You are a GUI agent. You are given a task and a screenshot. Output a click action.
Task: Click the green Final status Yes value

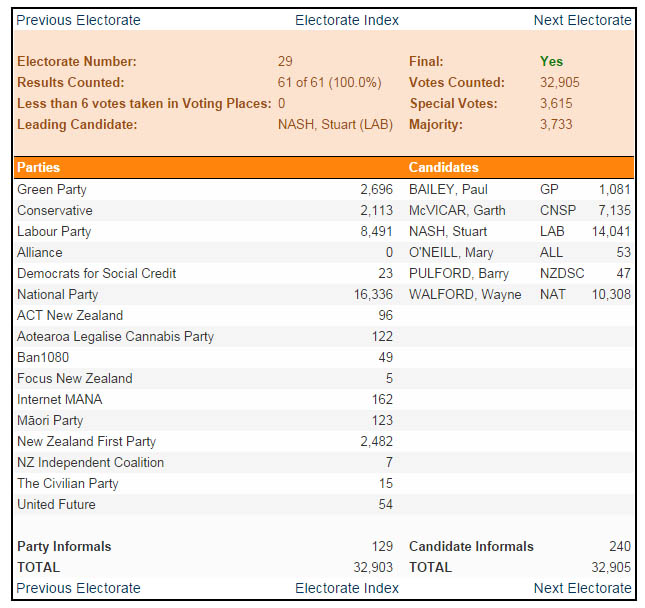pyautogui.click(x=551, y=61)
